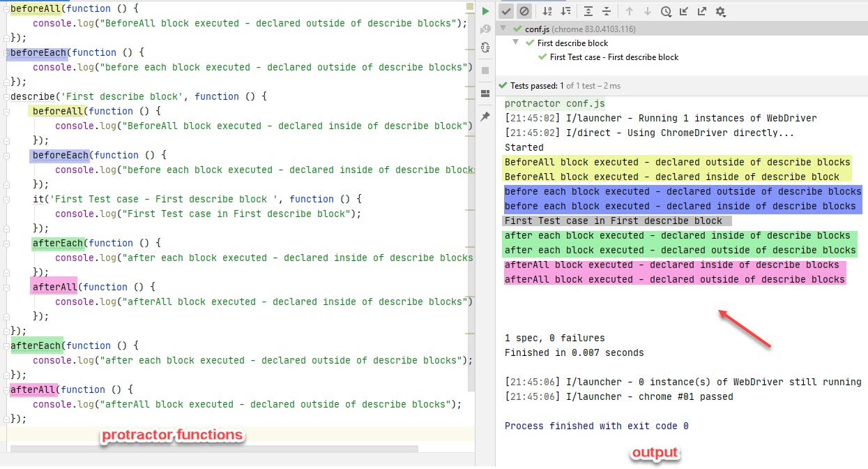Sort test results alphabetically
Viewport: 868px width, 469px height.
coord(547,11)
